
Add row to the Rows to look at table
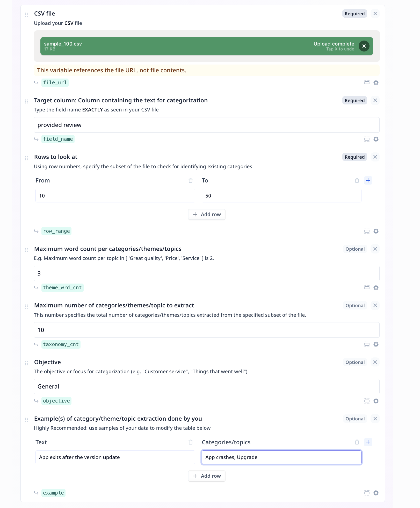(207, 214)
